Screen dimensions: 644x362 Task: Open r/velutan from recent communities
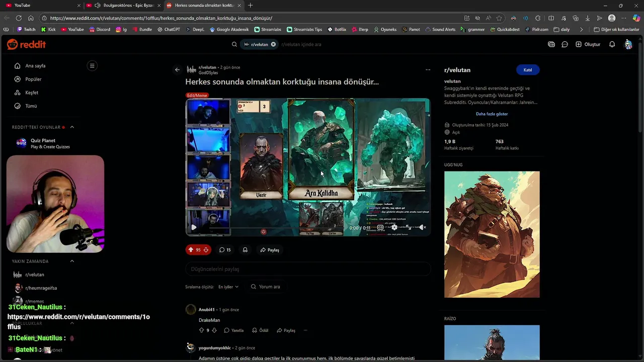(x=34, y=275)
